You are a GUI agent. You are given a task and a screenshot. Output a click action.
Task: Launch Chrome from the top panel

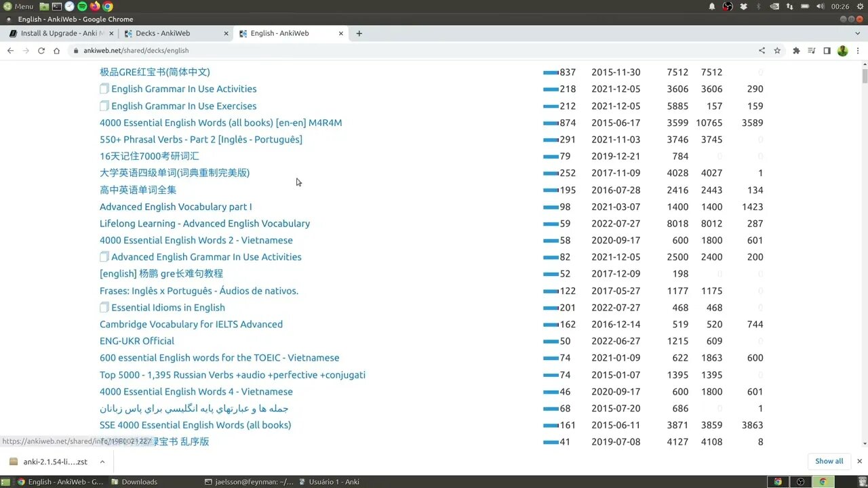coord(108,6)
